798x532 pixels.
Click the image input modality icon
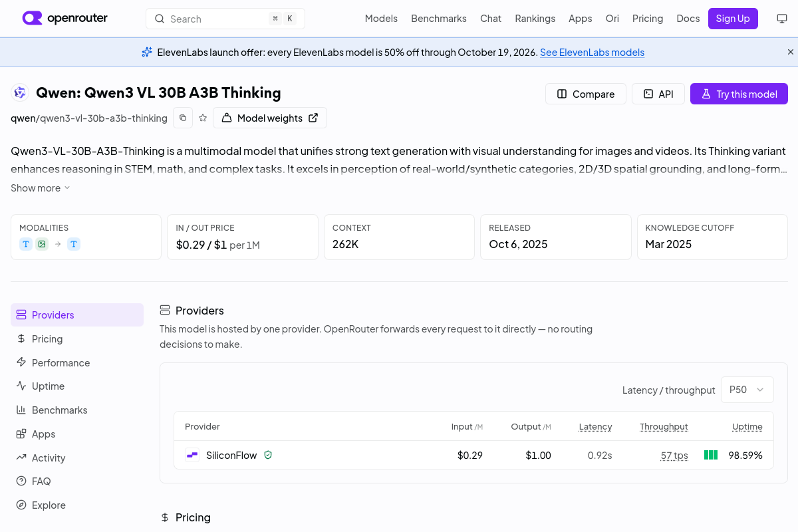pyautogui.click(x=42, y=244)
